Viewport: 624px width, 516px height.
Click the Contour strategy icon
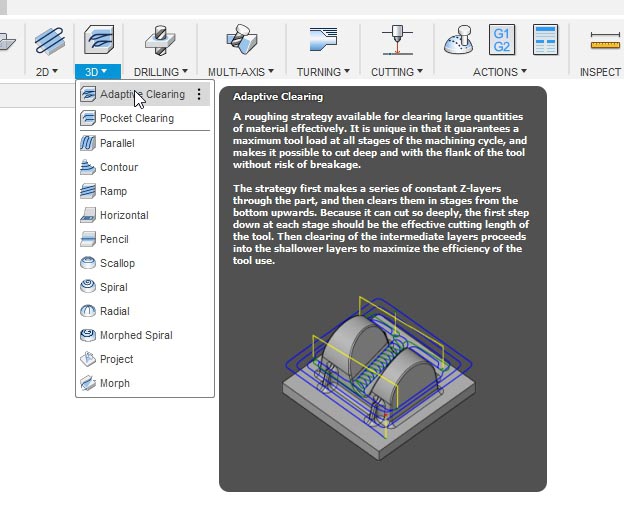coord(88,167)
